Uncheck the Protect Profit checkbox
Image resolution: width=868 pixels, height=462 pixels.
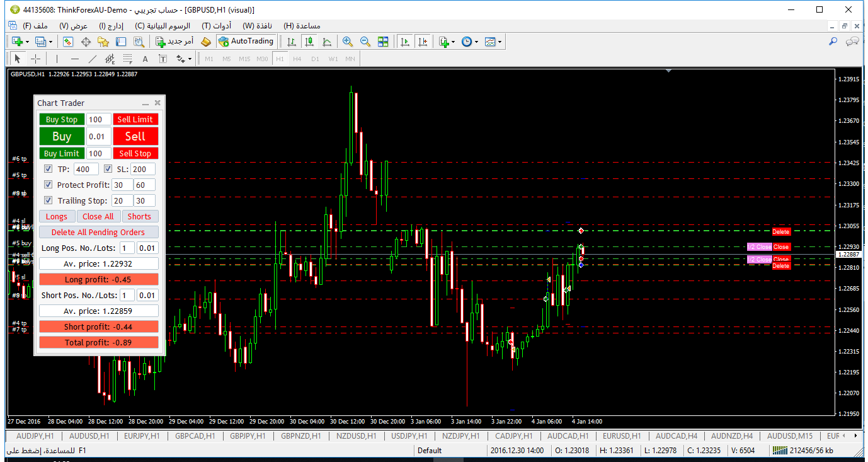49,185
